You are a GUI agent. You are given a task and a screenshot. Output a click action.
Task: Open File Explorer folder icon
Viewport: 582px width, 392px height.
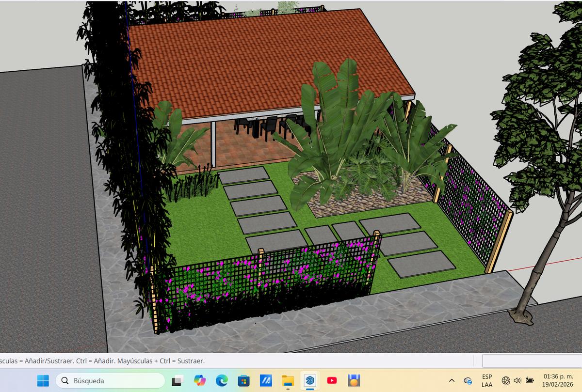[288, 381]
